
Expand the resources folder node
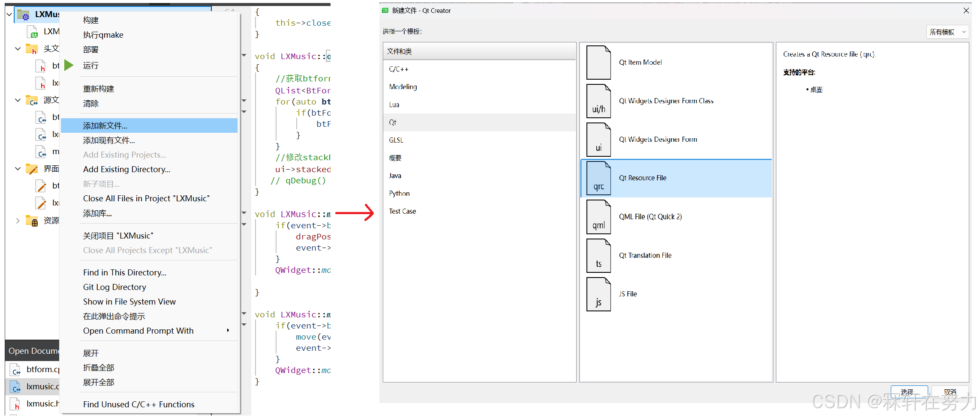click(x=18, y=221)
